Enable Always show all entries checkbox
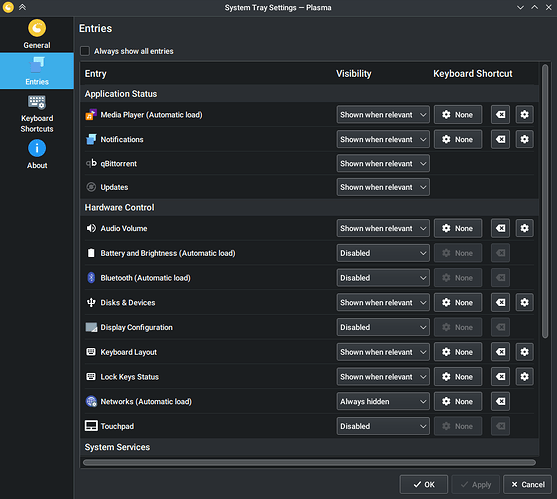This screenshot has width=557, height=499. click(85, 51)
